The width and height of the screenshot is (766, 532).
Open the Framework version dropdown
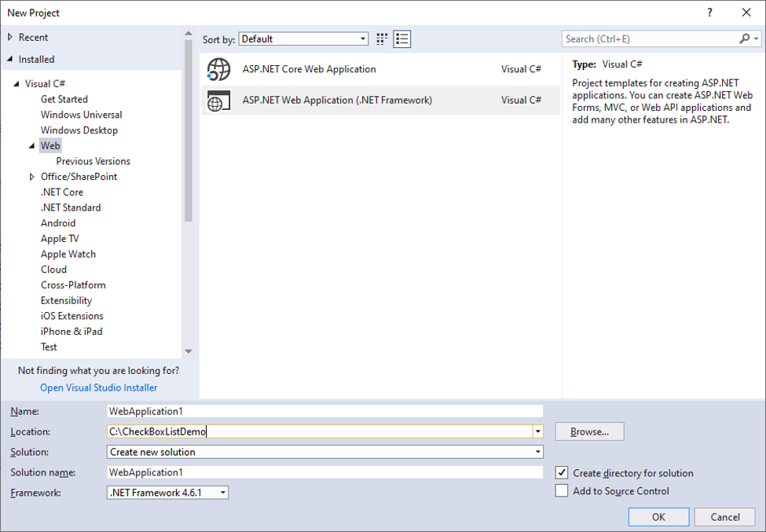tap(222, 492)
